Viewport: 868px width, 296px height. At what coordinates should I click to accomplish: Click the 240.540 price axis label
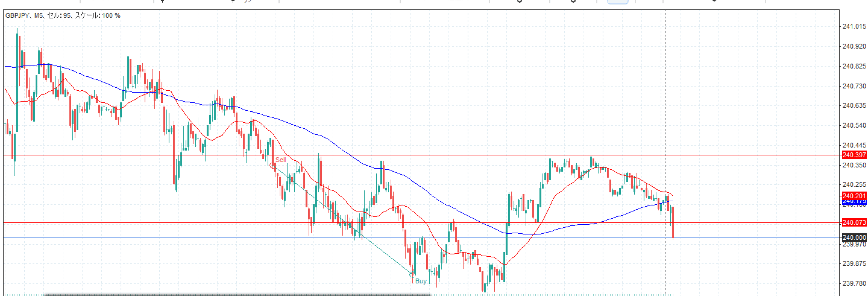tap(854, 125)
